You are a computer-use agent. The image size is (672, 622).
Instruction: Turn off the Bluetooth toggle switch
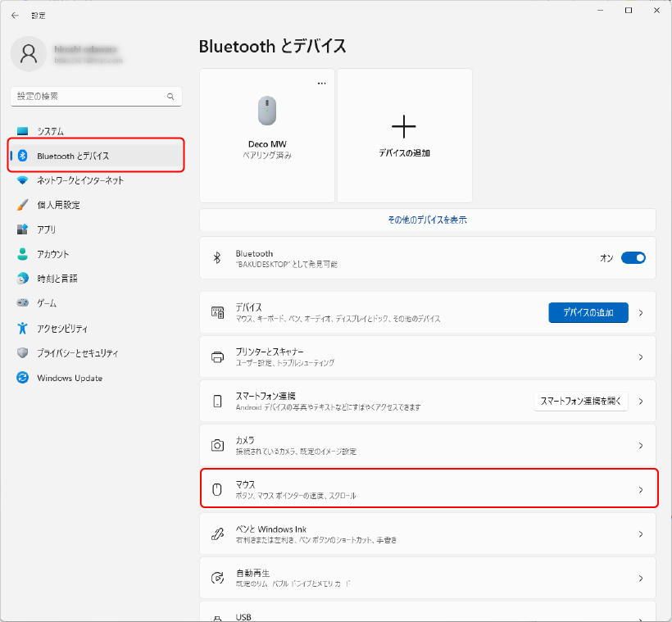633,258
